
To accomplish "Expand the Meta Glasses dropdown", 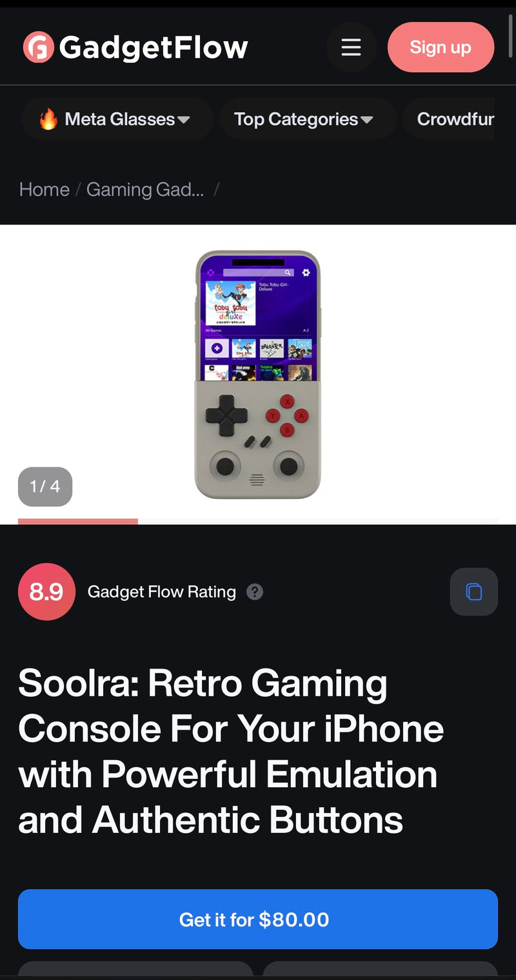I will (117, 119).
